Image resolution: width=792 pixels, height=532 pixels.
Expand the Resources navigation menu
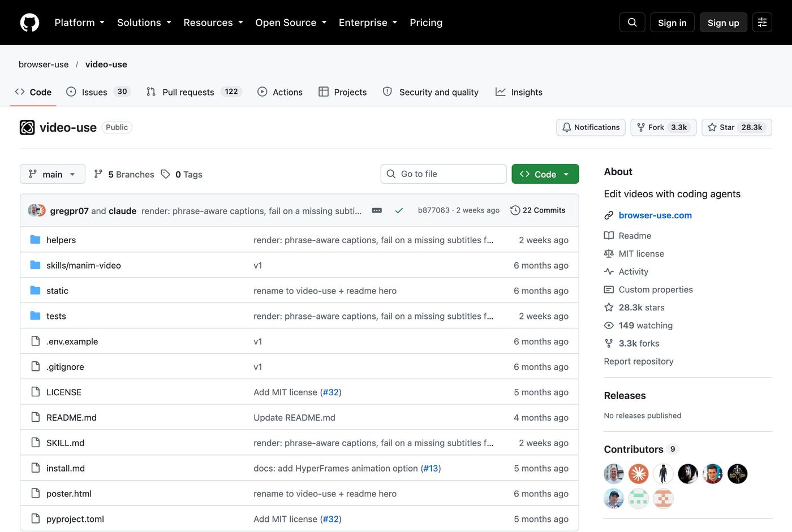click(x=213, y=23)
